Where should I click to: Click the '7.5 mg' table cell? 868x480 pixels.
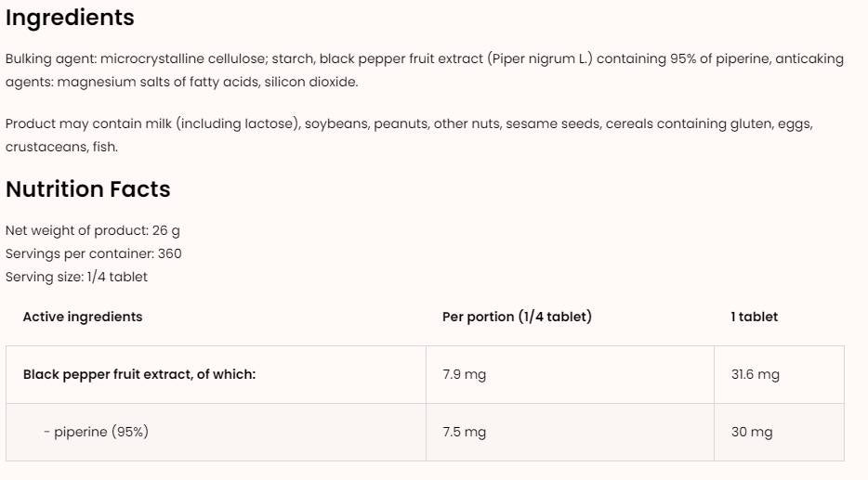[464, 432]
